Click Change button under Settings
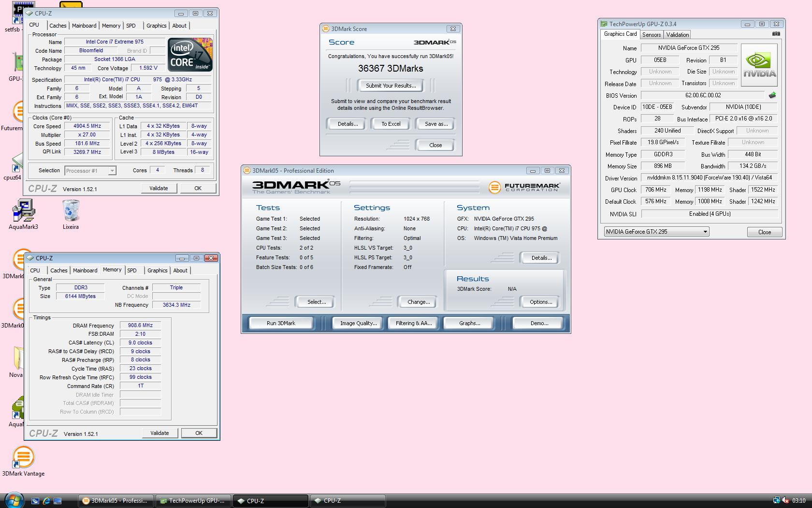The width and height of the screenshot is (812, 508). coord(419,302)
